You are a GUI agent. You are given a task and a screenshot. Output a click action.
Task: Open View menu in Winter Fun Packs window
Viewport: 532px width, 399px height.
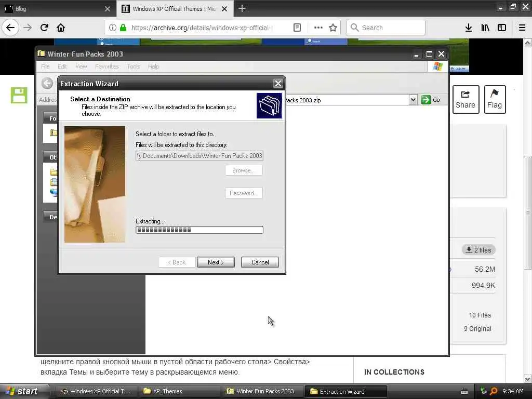81,66
